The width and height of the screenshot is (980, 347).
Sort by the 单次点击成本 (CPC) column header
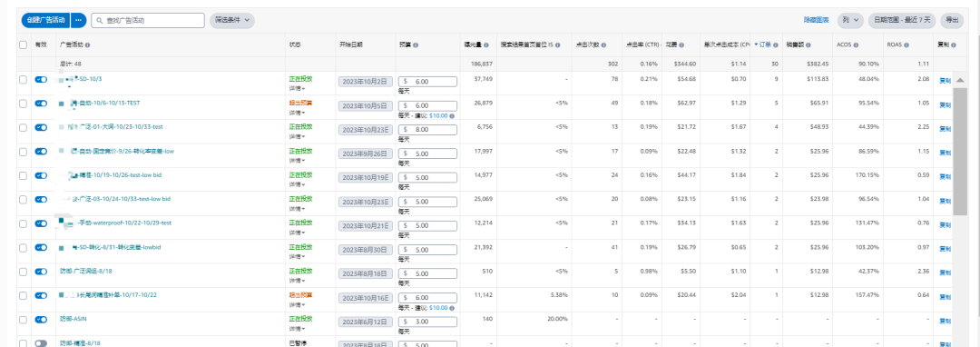pyautogui.click(x=726, y=45)
